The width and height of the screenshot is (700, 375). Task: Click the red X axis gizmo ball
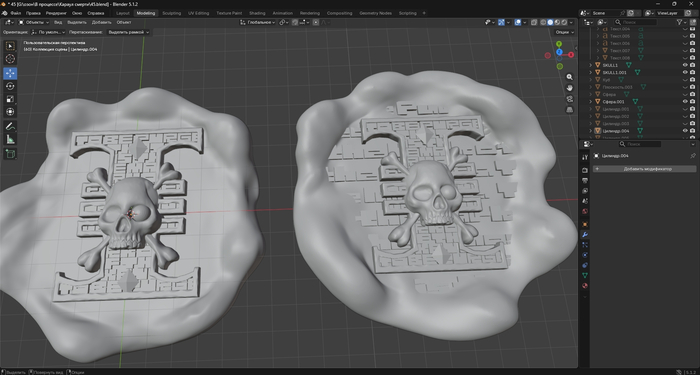pyautogui.click(x=571, y=54)
